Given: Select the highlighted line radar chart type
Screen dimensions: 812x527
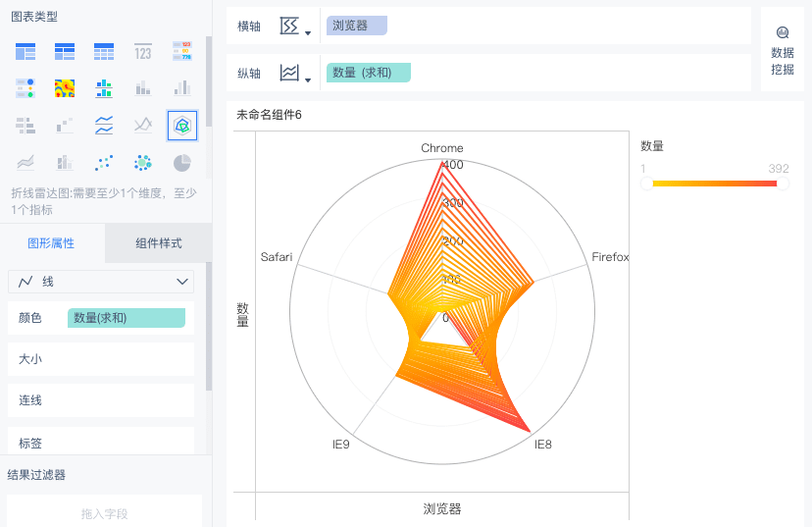Looking at the screenshot, I should (x=182, y=126).
